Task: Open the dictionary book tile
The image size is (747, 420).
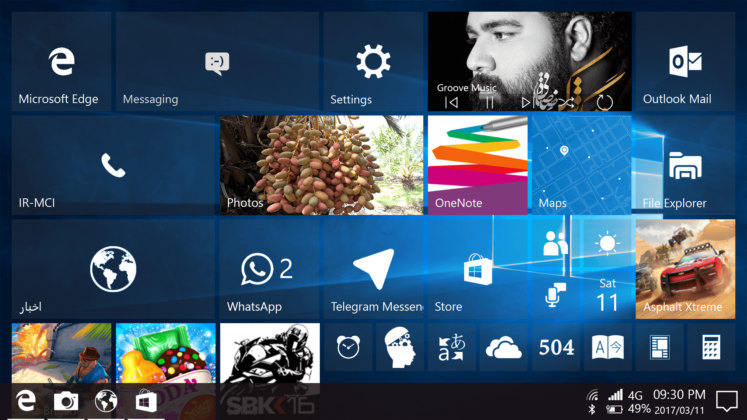Action: coord(607,347)
